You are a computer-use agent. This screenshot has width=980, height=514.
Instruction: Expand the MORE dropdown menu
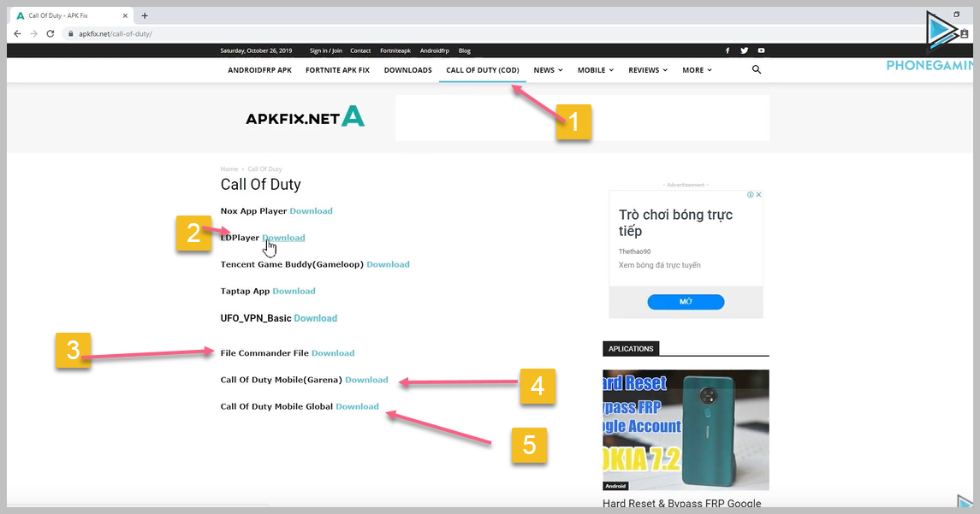click(x=697, y=70)
